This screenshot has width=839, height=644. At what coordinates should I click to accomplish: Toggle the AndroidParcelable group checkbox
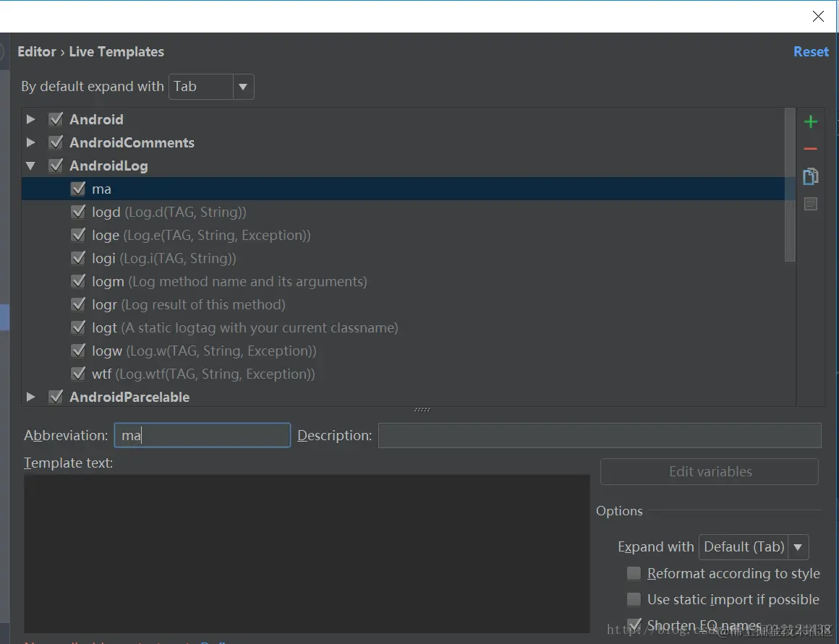click(x=56, y=397)
